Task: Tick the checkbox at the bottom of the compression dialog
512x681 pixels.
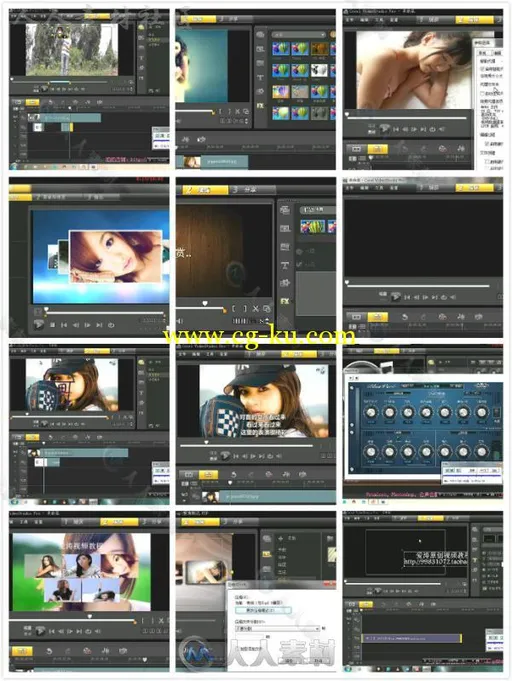Action: click(238, 648)
